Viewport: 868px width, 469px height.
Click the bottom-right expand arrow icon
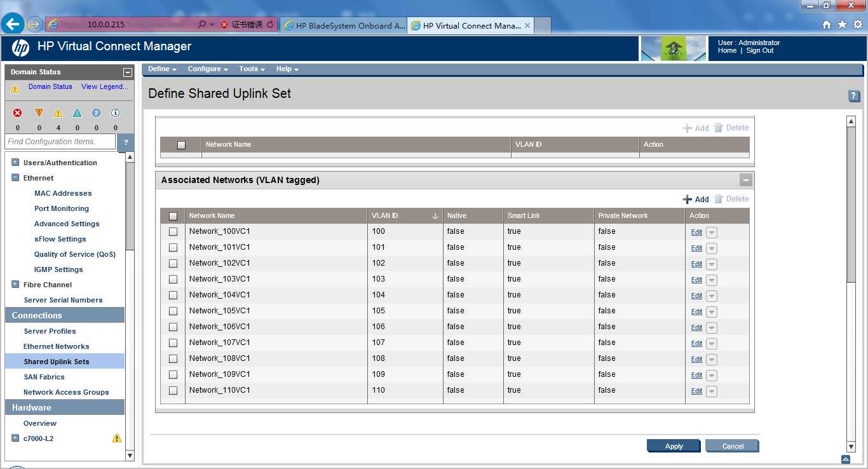(846, 459)
